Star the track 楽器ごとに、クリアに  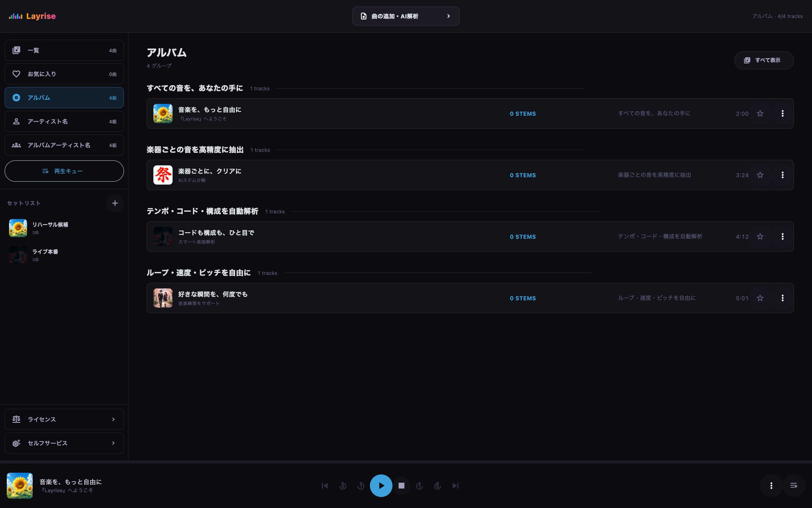point(760,175)
